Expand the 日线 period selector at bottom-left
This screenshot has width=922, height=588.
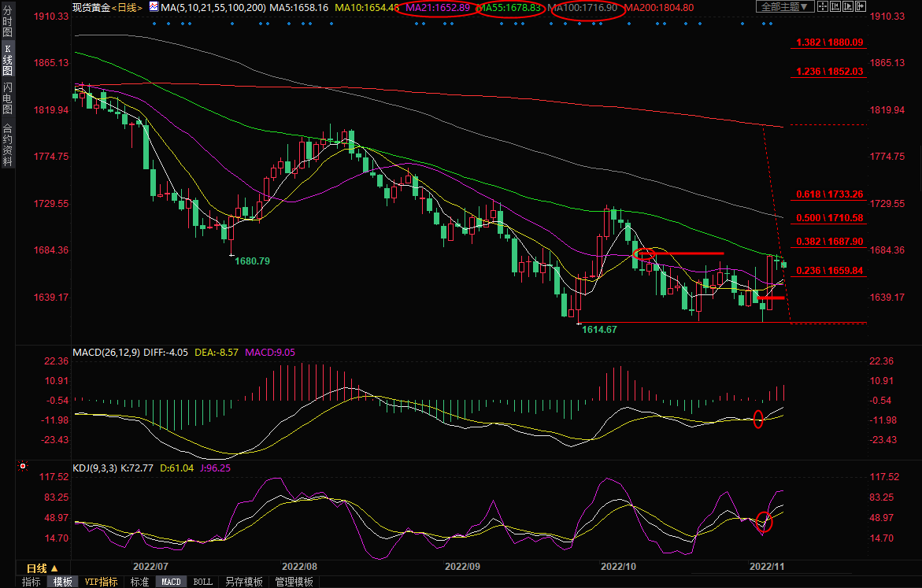42,568
